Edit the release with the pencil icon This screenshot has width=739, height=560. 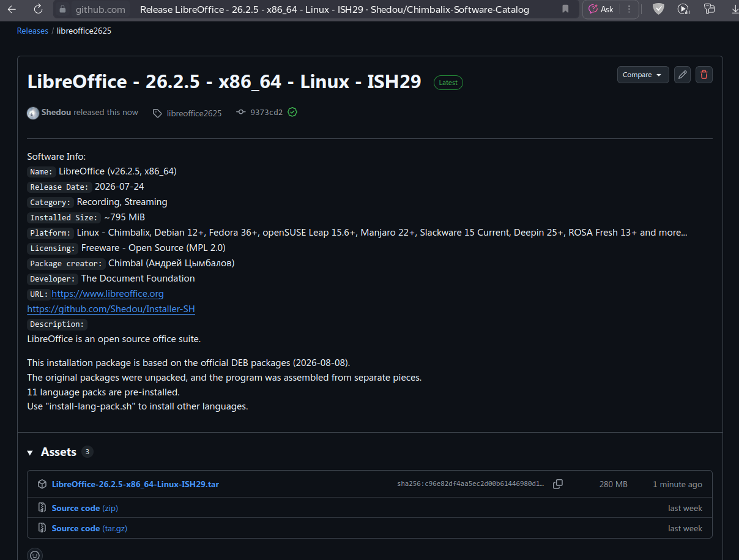click(x=683, y=75)
